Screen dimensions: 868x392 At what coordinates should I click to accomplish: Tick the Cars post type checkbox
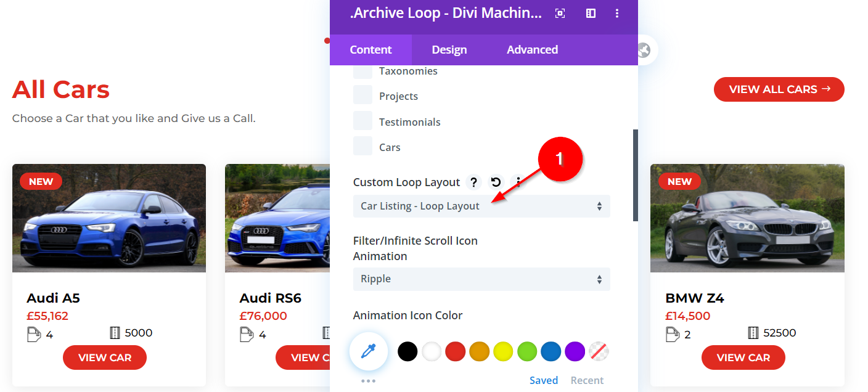[362, 147]
